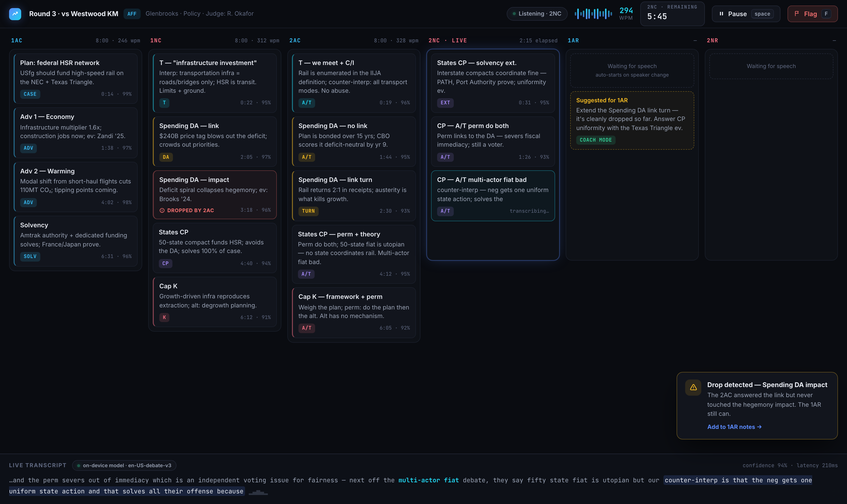
Task: Click the 1AR Waiting for speech placeholder
Action: [632, 70]
